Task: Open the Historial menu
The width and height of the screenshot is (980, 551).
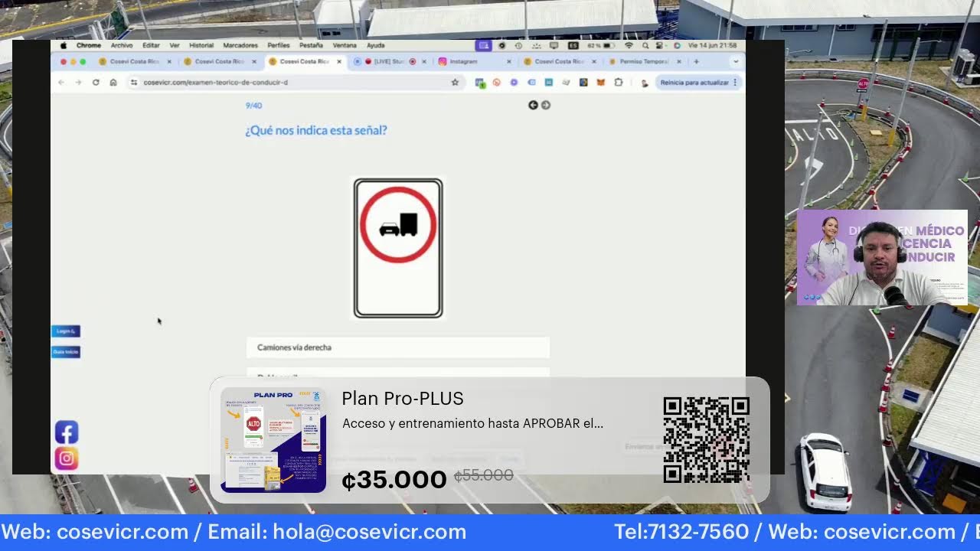Action: (x=201, y=45)
